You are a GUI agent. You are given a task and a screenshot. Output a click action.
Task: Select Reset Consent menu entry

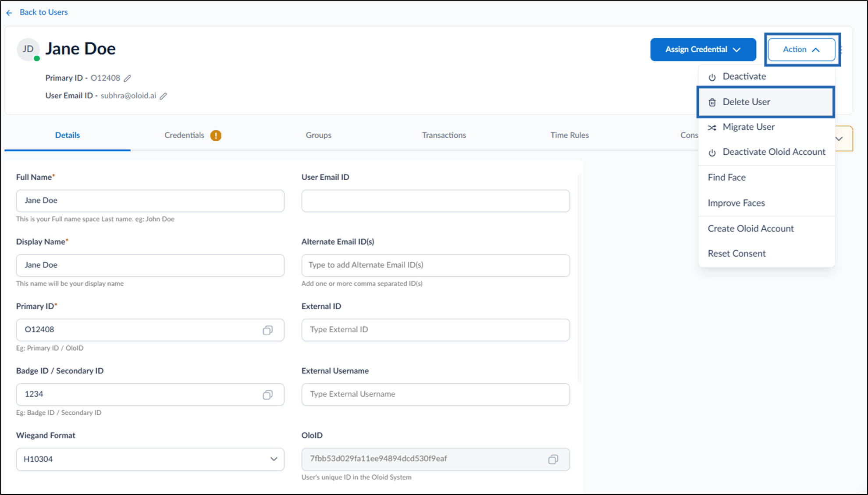pyautogui.click(x=766, y=253)
